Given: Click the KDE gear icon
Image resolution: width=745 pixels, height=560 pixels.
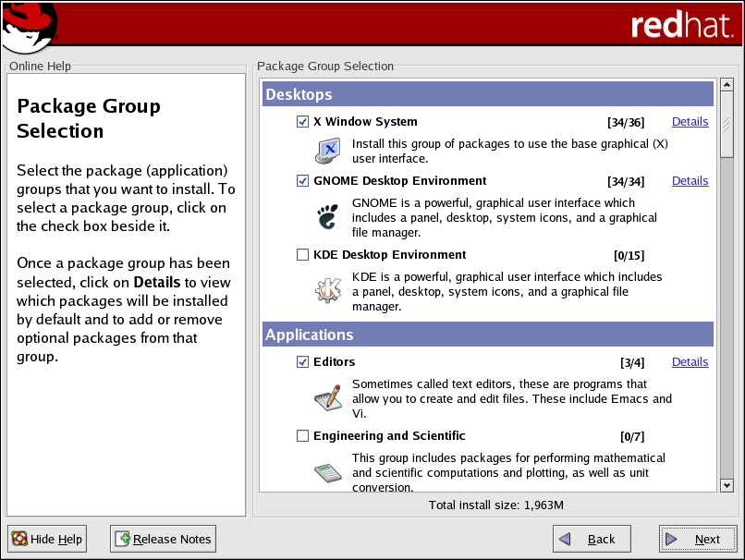Looking at the screenshot, I should click(328, 290).
